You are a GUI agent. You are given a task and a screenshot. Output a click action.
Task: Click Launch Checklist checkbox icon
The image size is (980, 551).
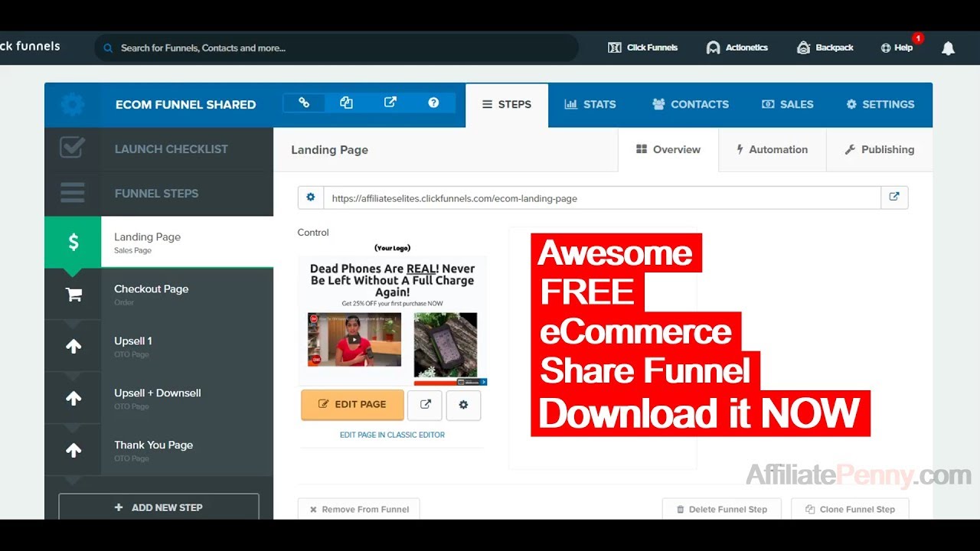click(73, 148)
